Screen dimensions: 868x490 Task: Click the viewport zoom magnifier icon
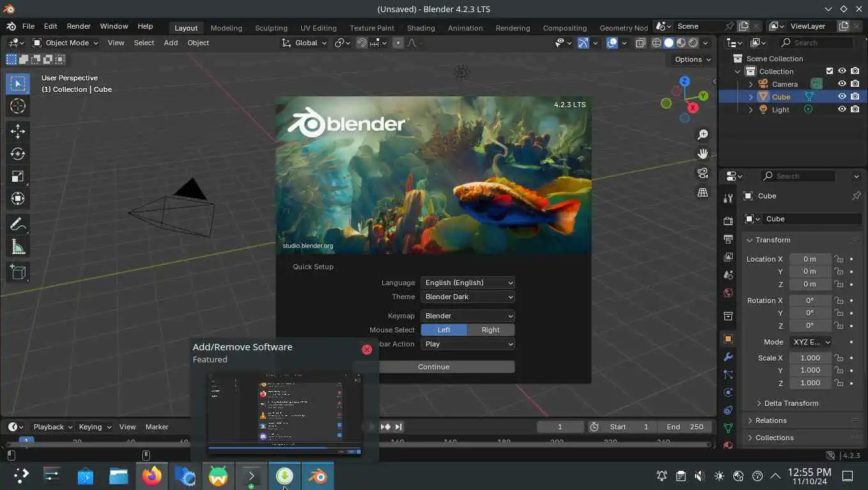point(703,135)
